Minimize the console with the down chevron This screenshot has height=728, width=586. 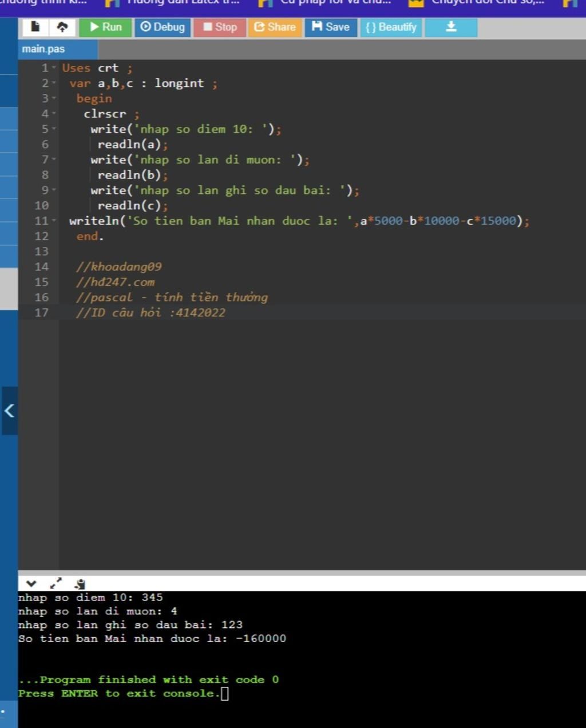point(31,584)
